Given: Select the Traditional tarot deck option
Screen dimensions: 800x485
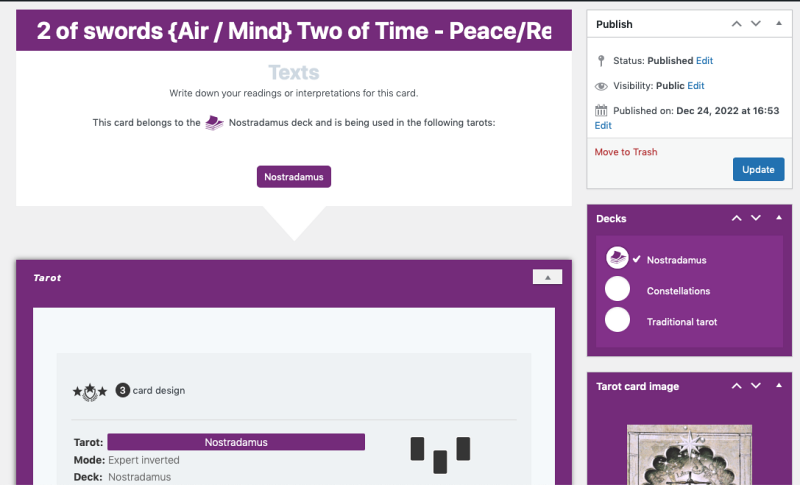Looking at the screenshot, I should click(x=617, y=320).
